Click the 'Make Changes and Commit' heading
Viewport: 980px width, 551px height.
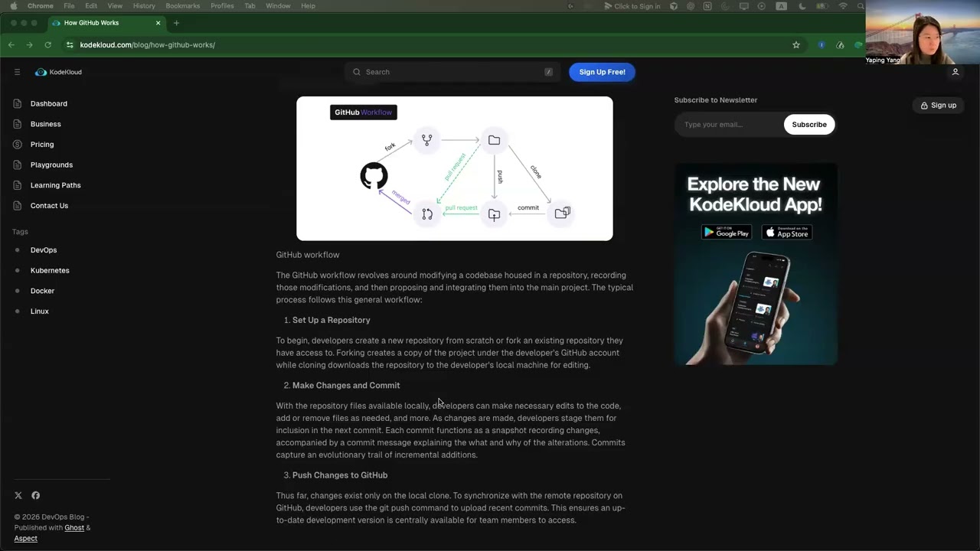pyautogui.click(x=346, y=386)
